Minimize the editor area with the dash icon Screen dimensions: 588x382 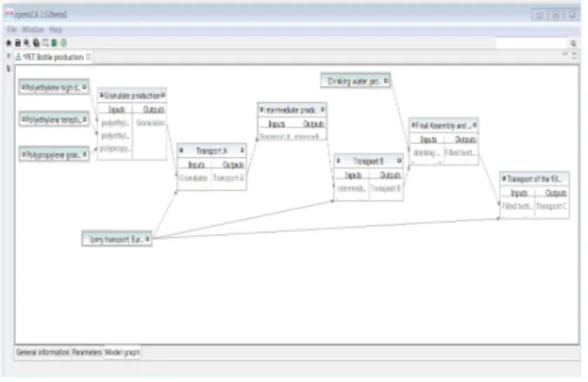(565, 55)
